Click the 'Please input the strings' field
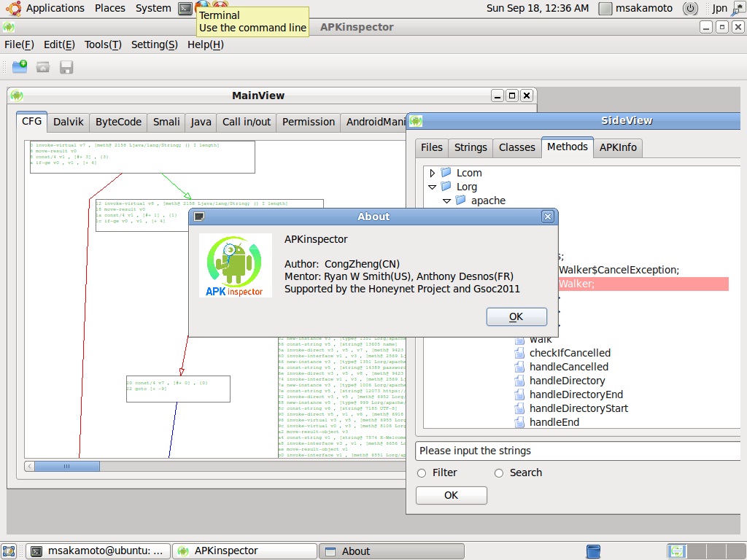 (578, 451)
